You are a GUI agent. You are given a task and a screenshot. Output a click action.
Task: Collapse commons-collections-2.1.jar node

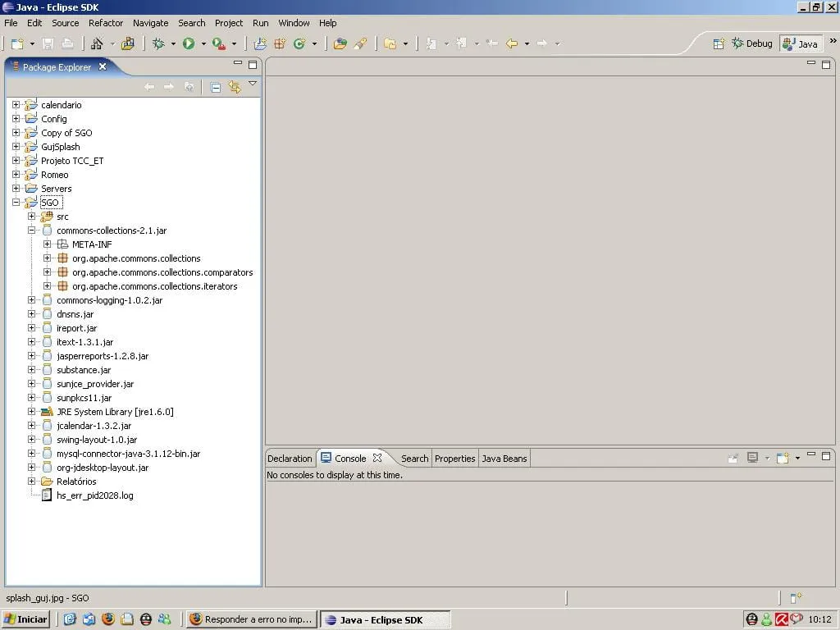pyautogui.click(x=32, y=230)
